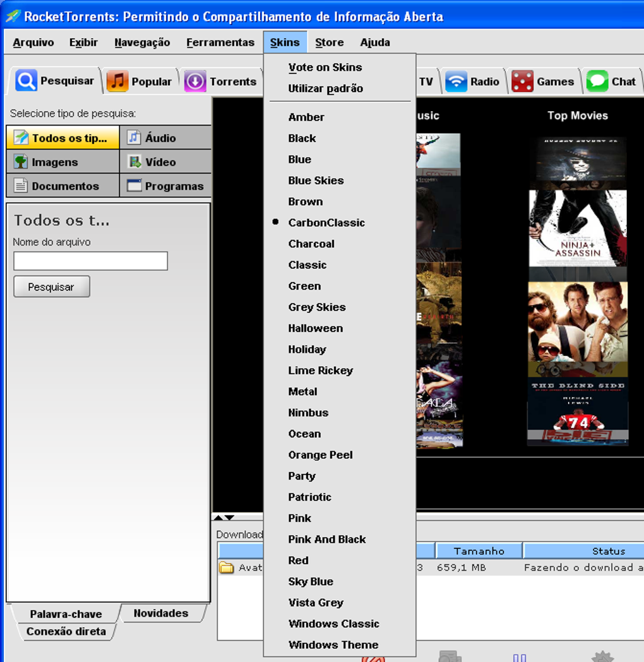644x662 pixels.
Task: Select the Vídeo film icon
Action: [134, 162]
